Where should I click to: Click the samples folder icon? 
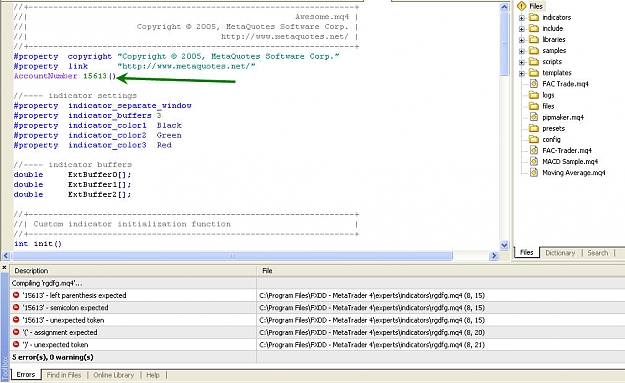tap(534, 51)
